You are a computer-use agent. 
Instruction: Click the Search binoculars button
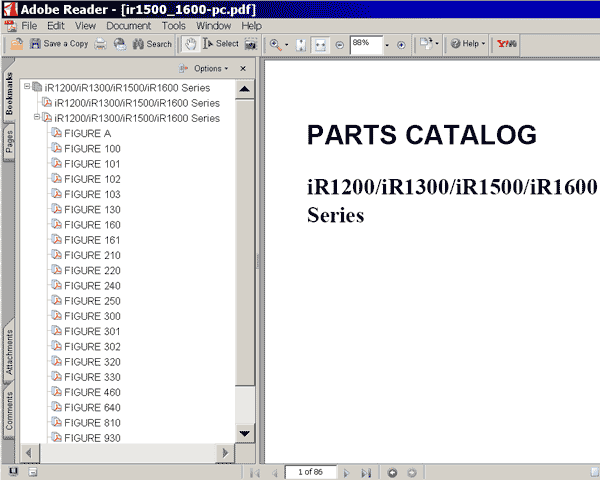152,44
